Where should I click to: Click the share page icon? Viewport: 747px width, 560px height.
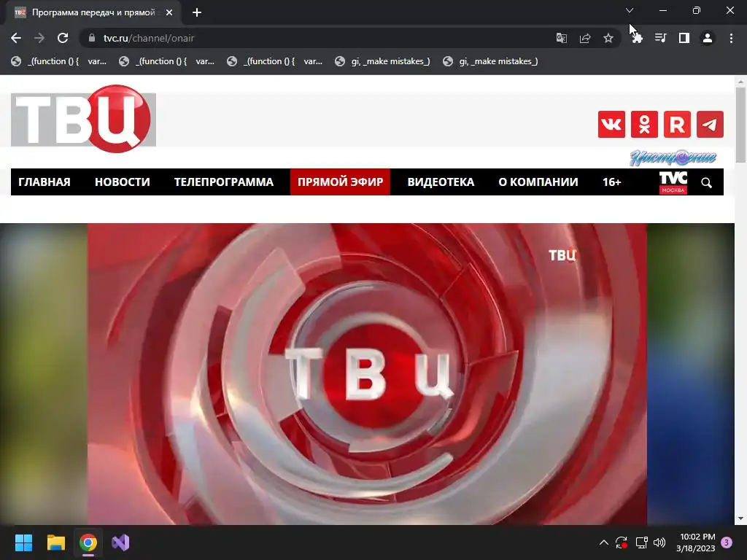click(x=585, y=38)
